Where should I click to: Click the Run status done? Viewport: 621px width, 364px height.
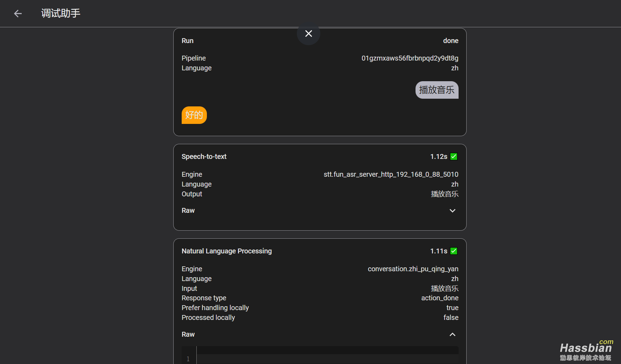(x=451, y=41)
